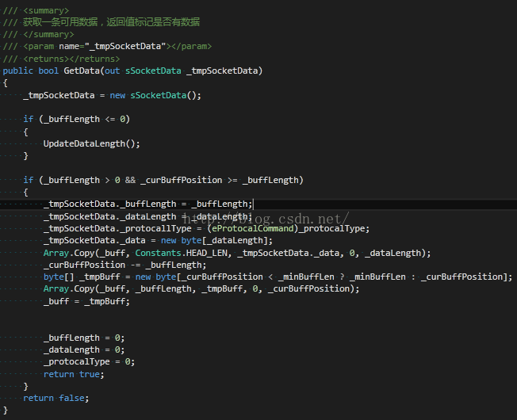The image size is (517, 420).
Task: Click the "_tmpSocketData._dataLength" assignment line
Action: click(x=148, y=217)
